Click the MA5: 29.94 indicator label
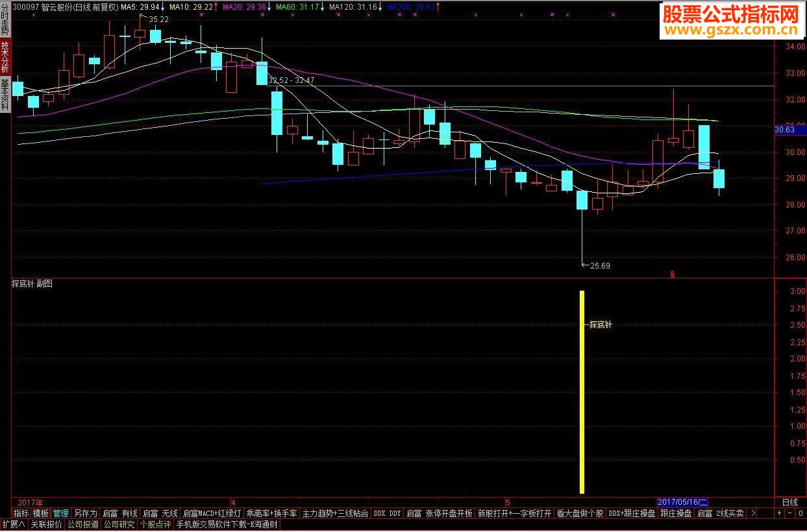The width and height of the screenshot is (807, 532). click(140, 6)
